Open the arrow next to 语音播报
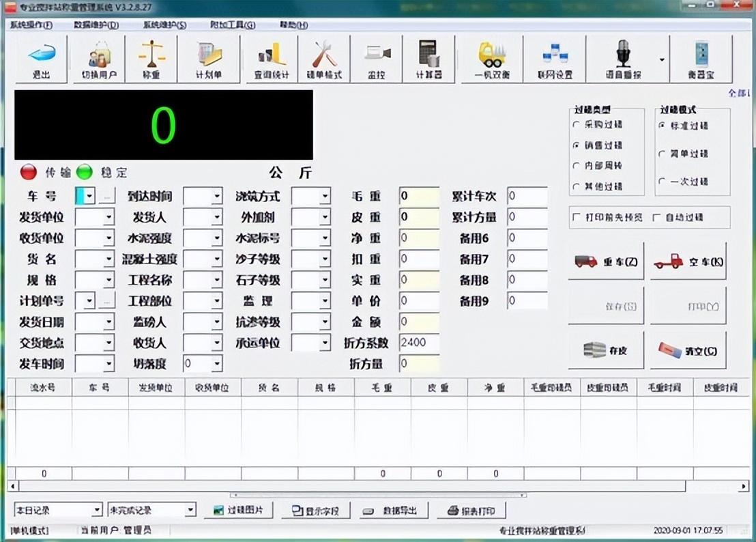Screen dimensions: 756x542 click(662, 59)
